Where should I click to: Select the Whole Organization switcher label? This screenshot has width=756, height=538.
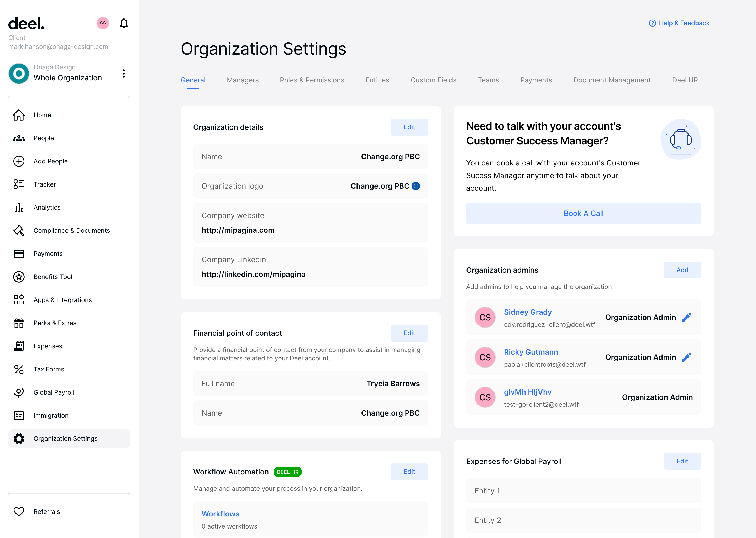(67, 78)
